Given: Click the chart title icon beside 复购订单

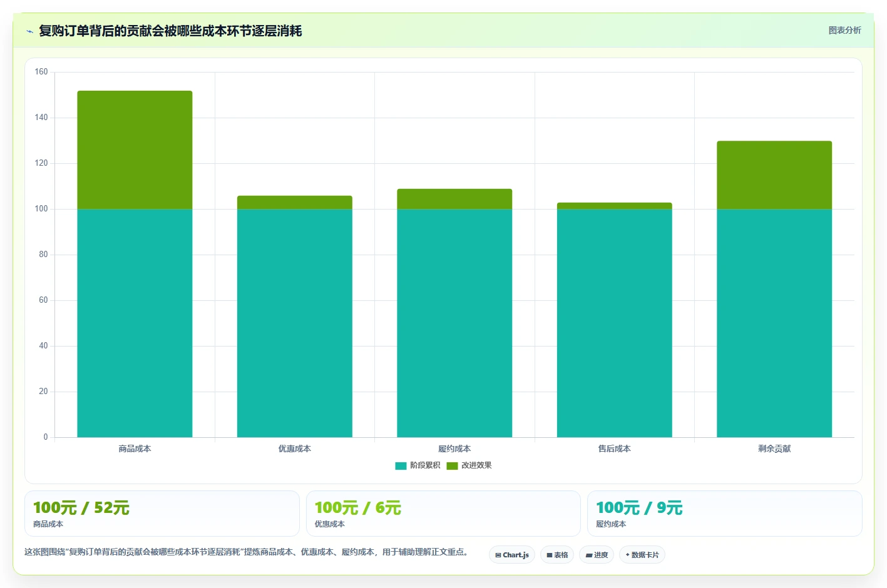Looking at the screenshot, I should (29, 31).
